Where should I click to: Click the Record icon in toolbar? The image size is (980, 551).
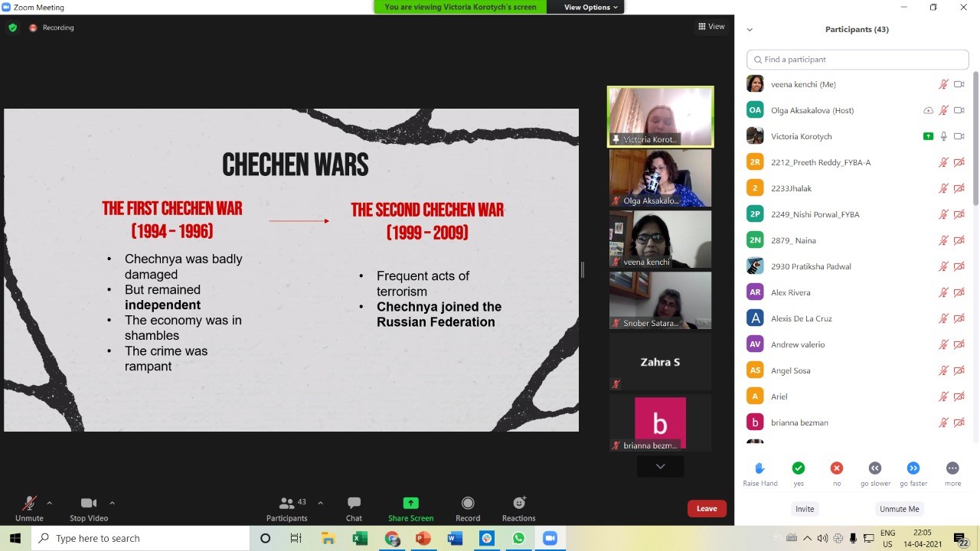point(468,504)
